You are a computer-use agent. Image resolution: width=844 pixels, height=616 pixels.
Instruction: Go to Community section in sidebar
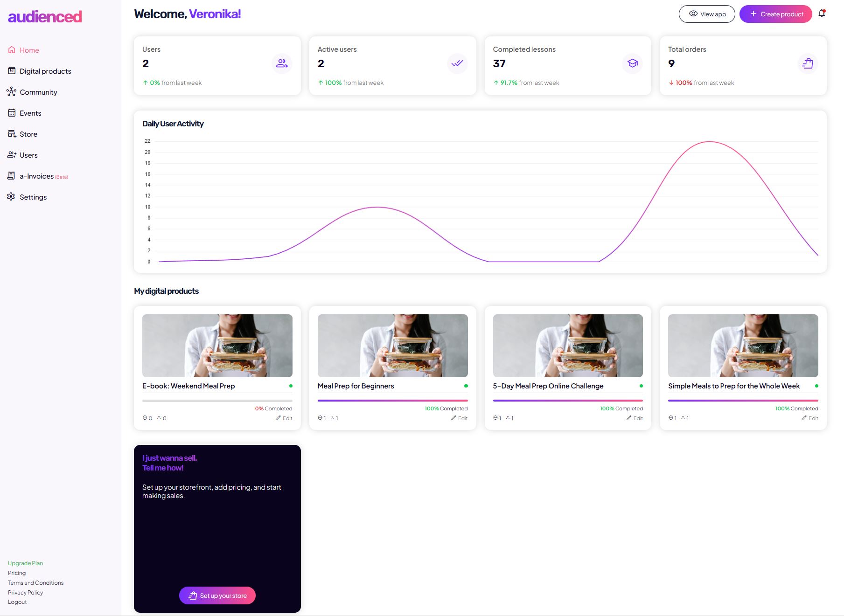click(x=38, y=92)
